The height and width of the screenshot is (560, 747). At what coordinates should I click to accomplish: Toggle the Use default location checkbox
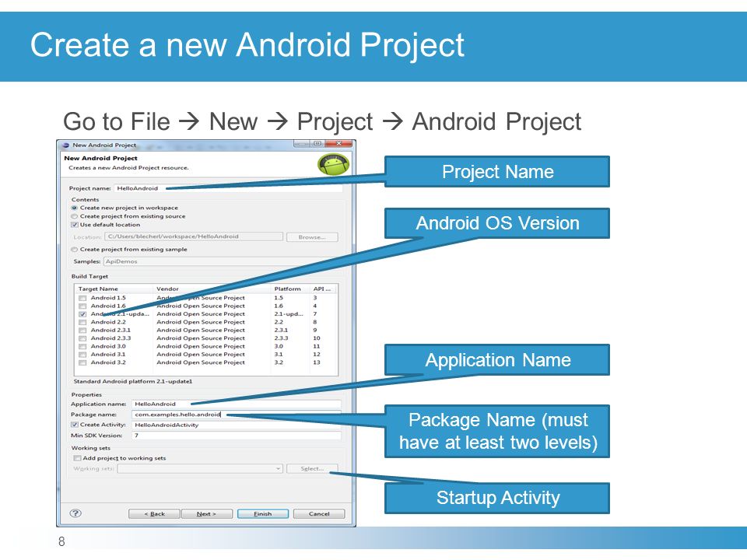pyautogui.click(x=75, y=225)
